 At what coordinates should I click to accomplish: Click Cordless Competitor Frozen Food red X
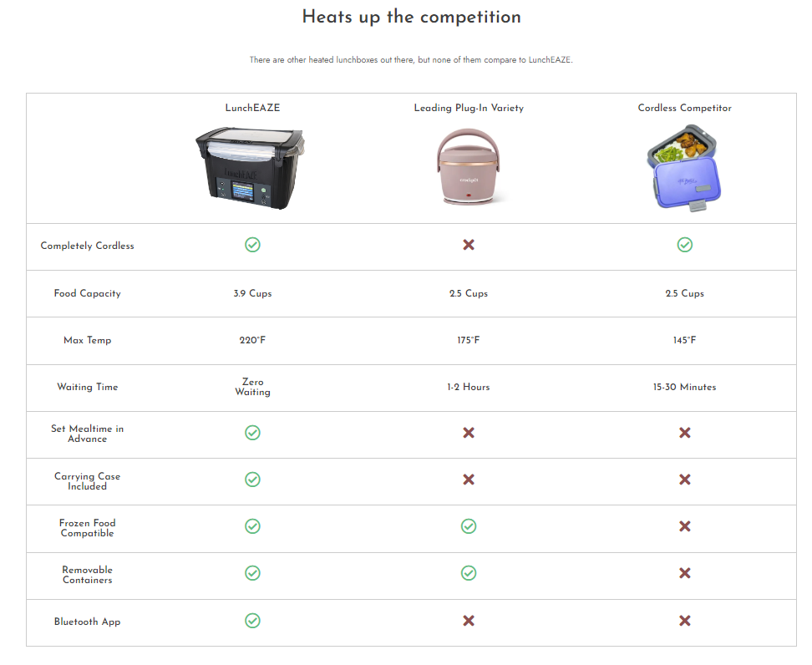point(685,526)
